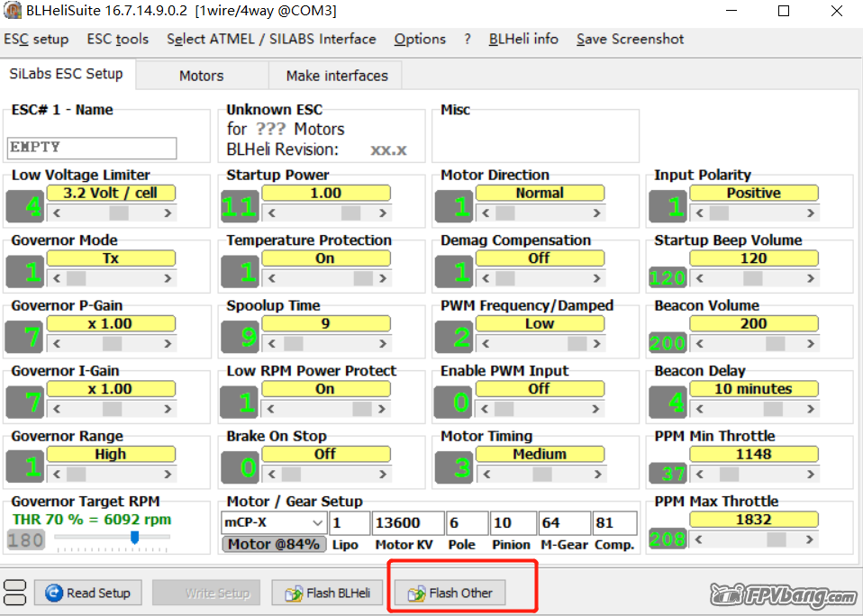Decrease Beacon Delay with left arrow
This screenshot has width=863, height=616.
click(x=700, y=409)
